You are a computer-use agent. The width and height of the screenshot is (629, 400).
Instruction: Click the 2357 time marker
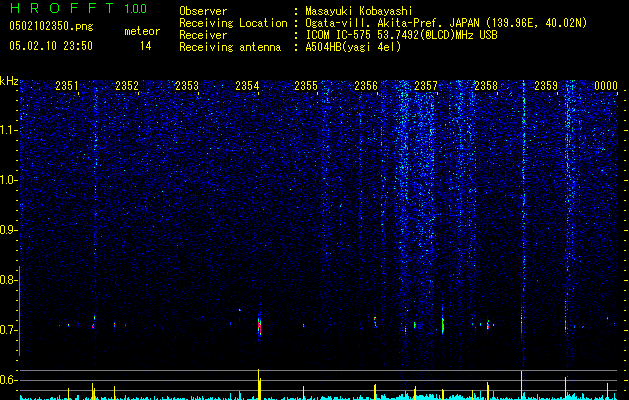(x=426, y=86)
